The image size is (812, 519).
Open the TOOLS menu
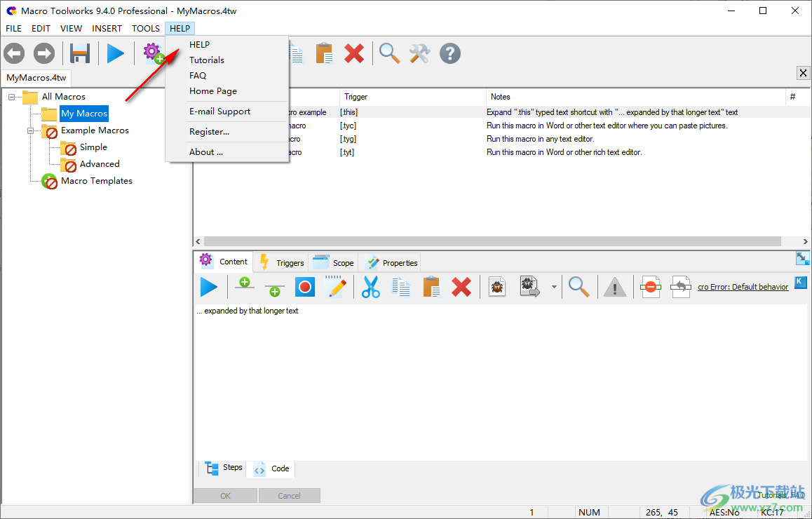click(146, 29)
